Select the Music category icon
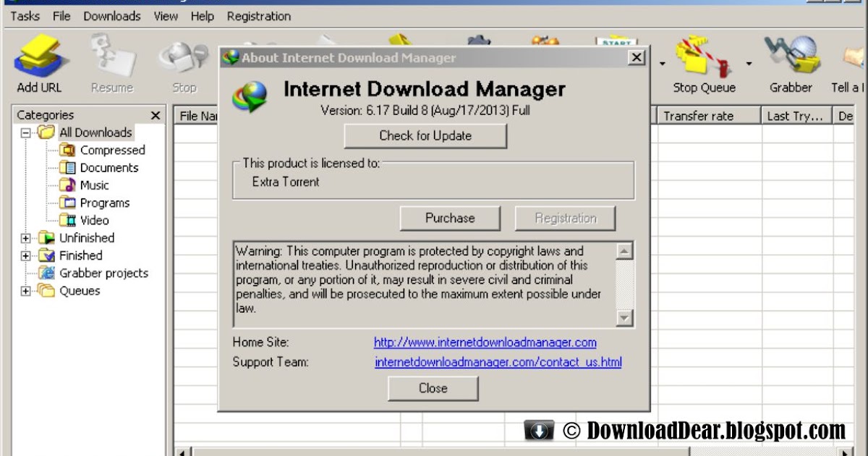This screenshot has width=868, height=456. [67, 185]
